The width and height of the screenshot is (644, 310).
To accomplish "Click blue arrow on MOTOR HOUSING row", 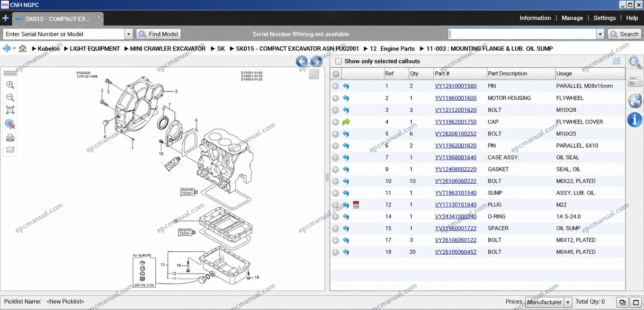I will [x=346, y=98].
